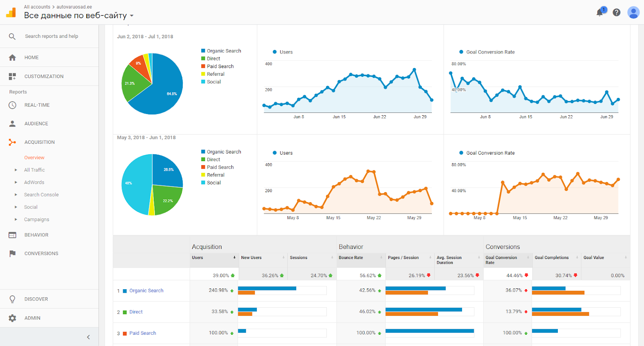Viewport: 644px width, 346px height.
Task: Open the user account avatar
Action: (x=633, y=12)
